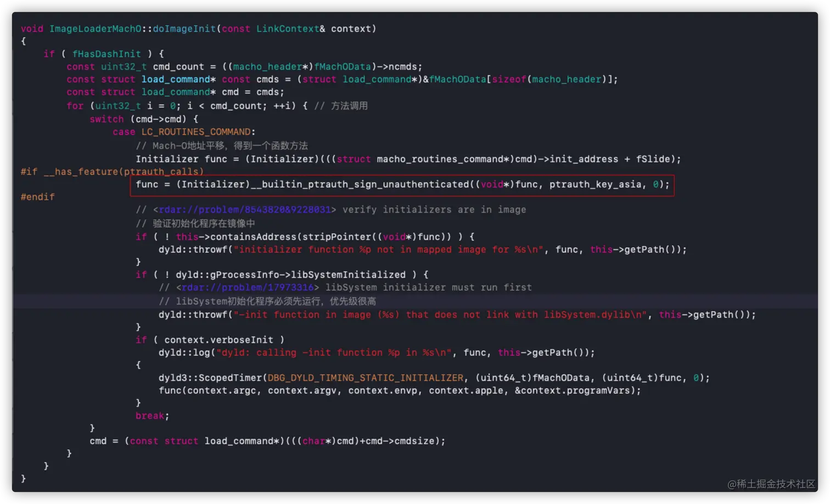830x504 pixels.
Task: Click the '#if __has_feature(ptrauth_calls)' line
Action: (112, 172)
